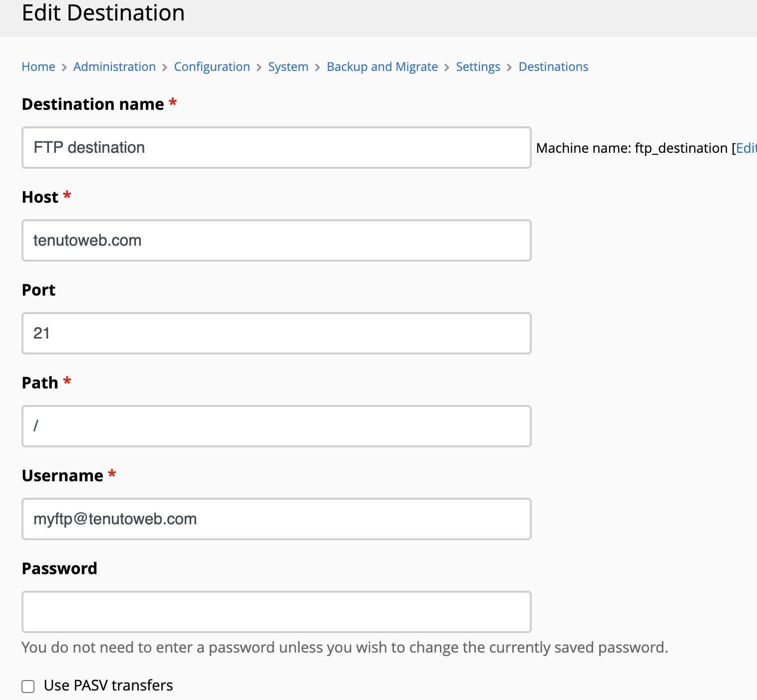Navigate to Home via breadcrumb
This screenshot has width=757, height=700.
point(38,66)
